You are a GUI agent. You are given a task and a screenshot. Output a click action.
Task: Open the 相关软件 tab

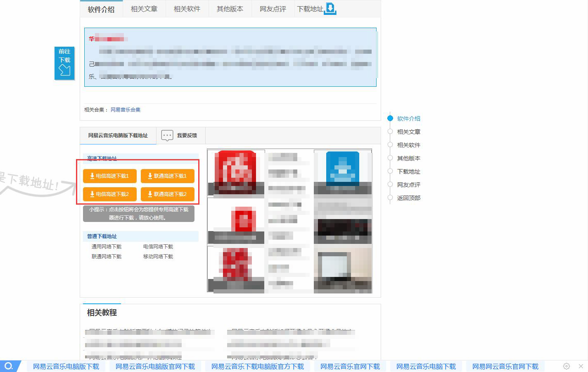tap(187, 9)
